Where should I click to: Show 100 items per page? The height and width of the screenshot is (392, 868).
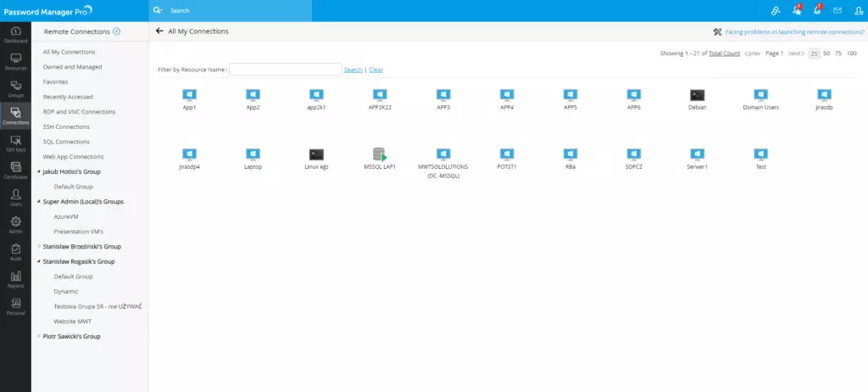click(x=851, y=53)
